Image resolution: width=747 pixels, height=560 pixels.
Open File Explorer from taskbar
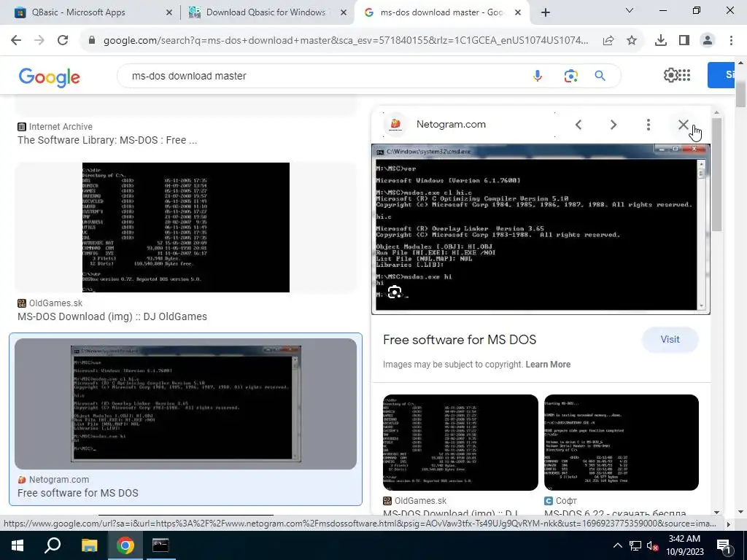pos(89,545)
